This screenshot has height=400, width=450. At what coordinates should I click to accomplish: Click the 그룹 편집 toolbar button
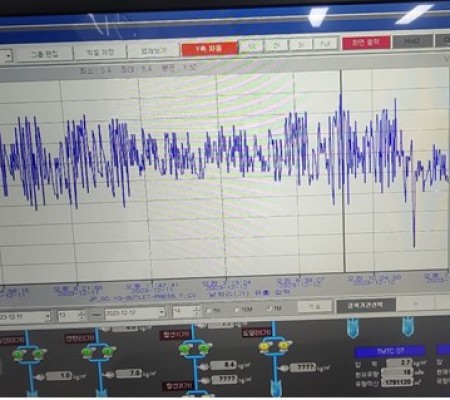44,54
